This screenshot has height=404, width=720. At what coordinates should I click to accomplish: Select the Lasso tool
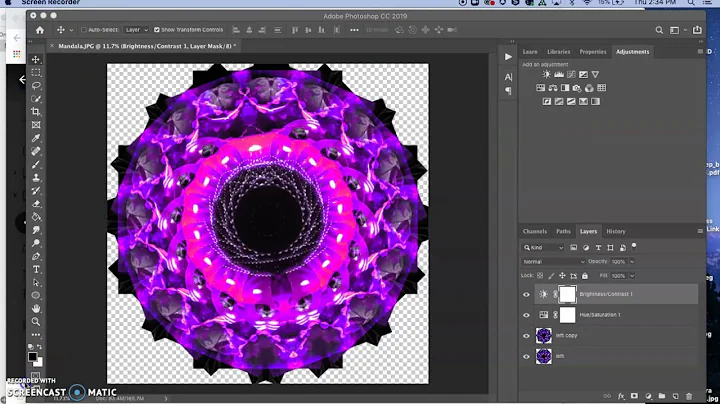pos(36,85)
